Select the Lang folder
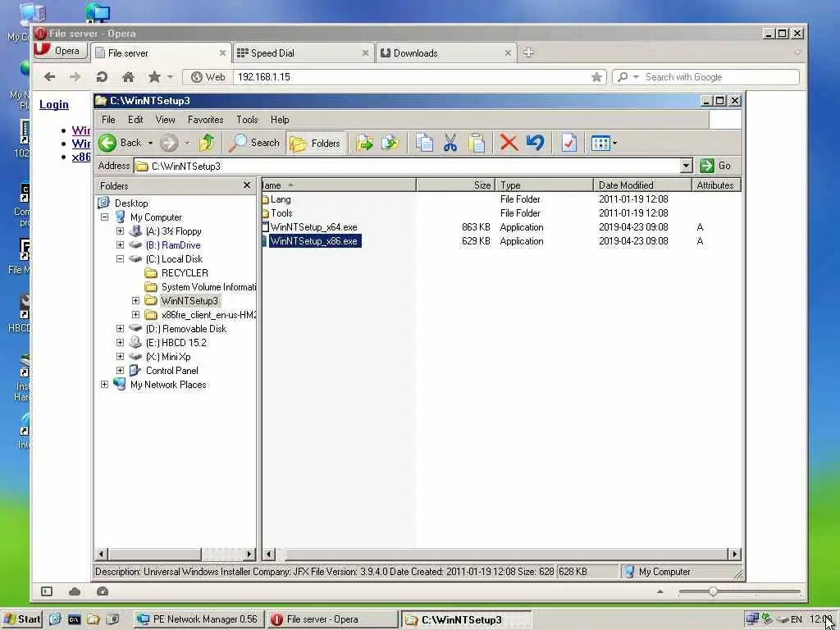The image size is (840, 630). coord(281,199)
